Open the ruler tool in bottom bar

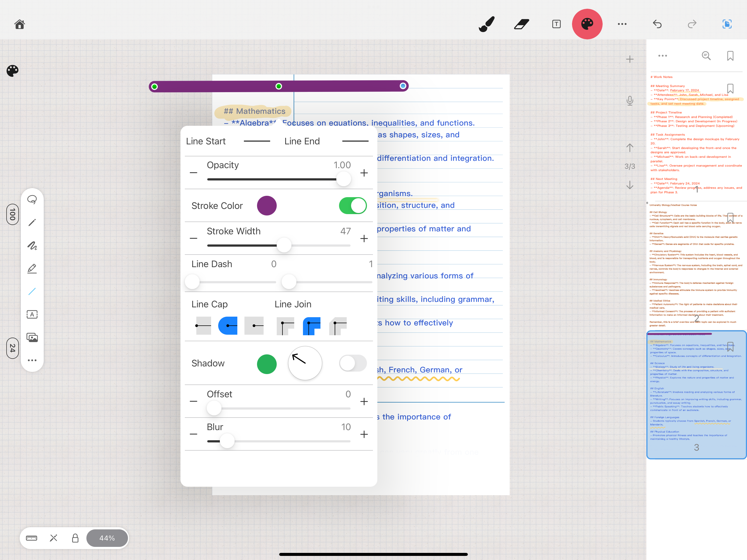click(x=31, y=538)
